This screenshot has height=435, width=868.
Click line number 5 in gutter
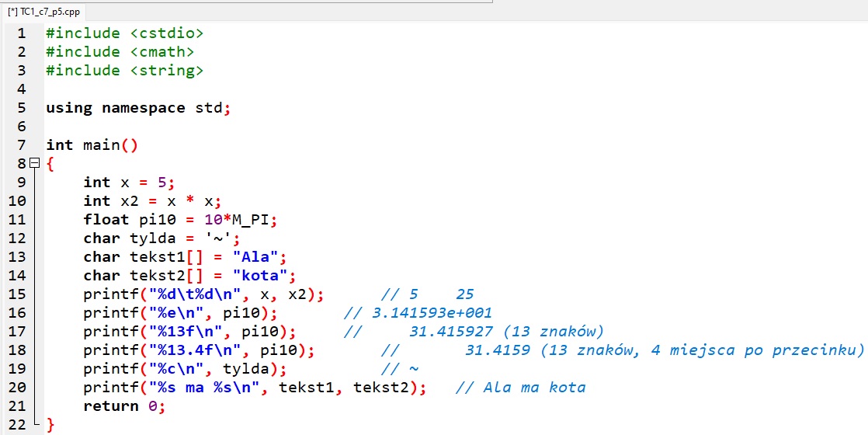coord(21,107)
